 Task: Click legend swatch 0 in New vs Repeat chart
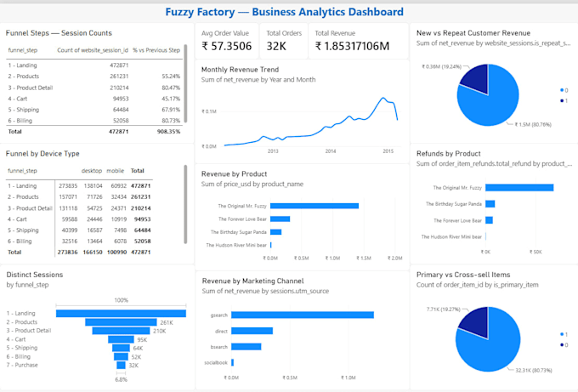tap(562, 90)
